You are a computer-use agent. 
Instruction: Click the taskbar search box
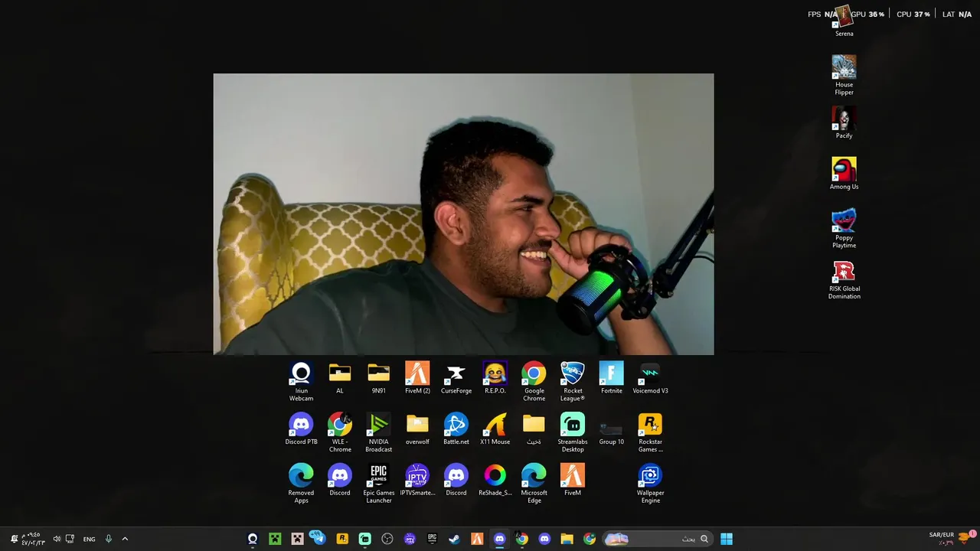pyautogui.click(x=657, y=539)
